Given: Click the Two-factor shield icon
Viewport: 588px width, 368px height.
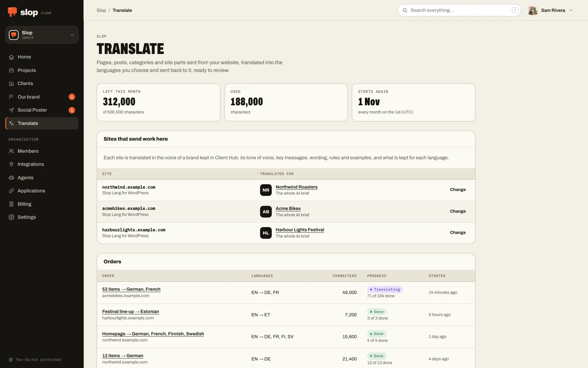Looking at the screenshot, I should [x=11, y=360].
